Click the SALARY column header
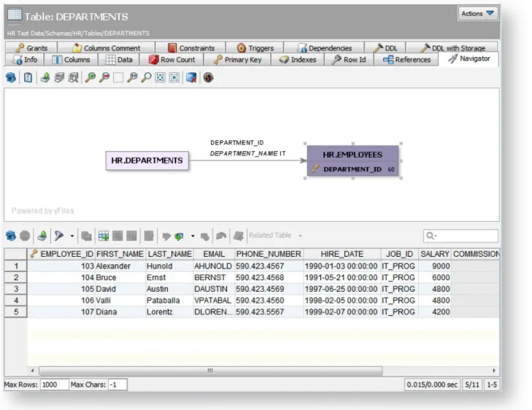The width and height of the screenshot is (532, 410). (435, 254)
